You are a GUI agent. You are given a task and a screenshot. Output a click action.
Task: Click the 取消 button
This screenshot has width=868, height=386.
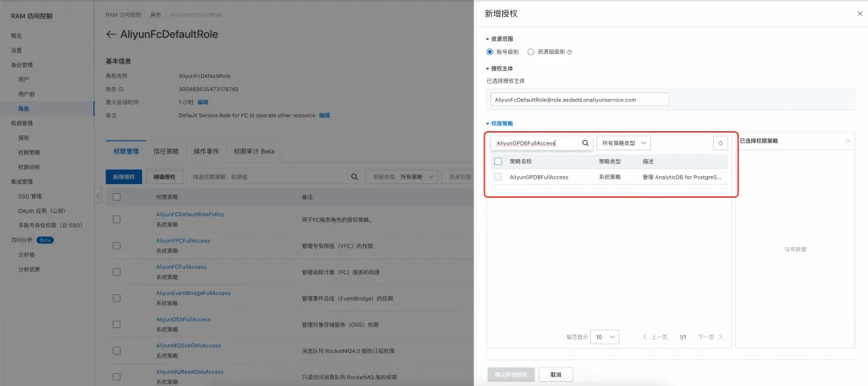[556, 375]
